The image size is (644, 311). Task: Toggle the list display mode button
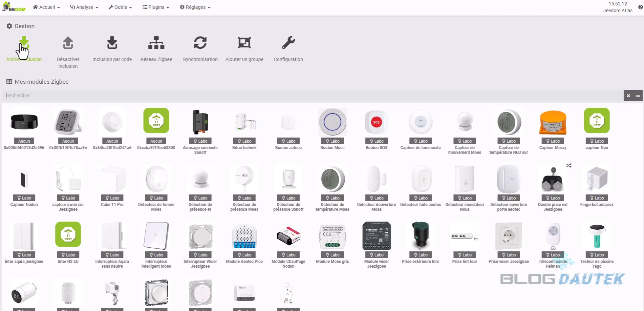tap(638, 96)
